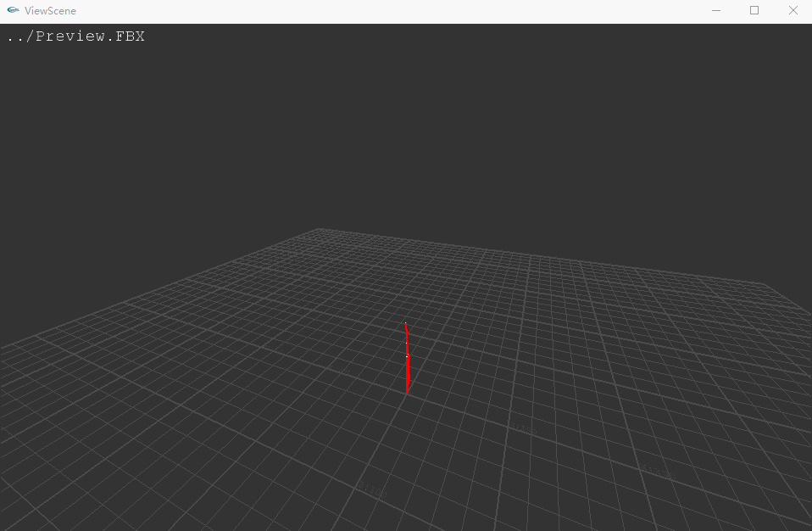Close the ViewScene window
The image size is (812, 531).
(x=793, y=11)
